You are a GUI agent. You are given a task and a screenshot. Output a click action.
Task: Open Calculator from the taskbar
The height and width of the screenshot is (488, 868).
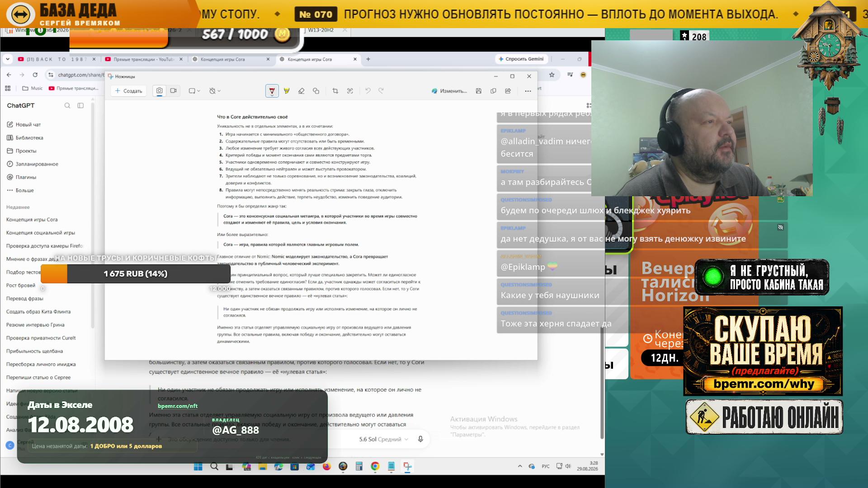(x=359, y=466)
